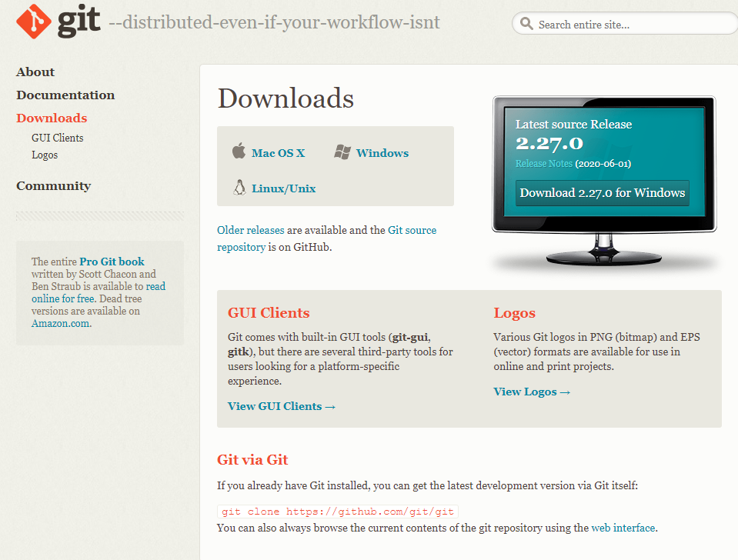Click the Logos section heading
The width and height of the screenshot is (738, 560).
[x=514, y=313]
